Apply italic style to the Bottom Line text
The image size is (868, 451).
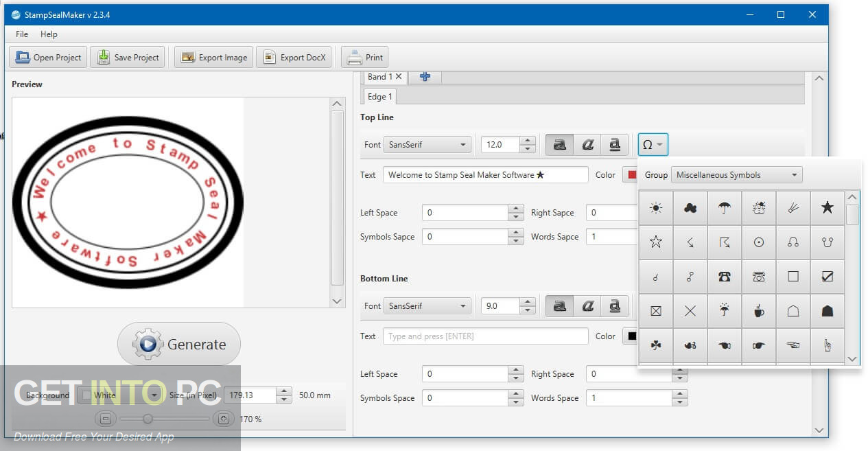coord(587,305)
